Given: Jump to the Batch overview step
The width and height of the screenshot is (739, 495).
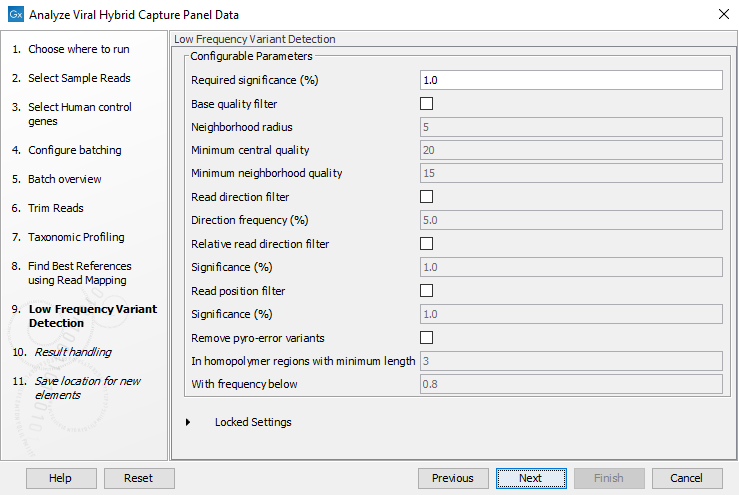Looking at the screenshot, I should [x=65, y=179].
